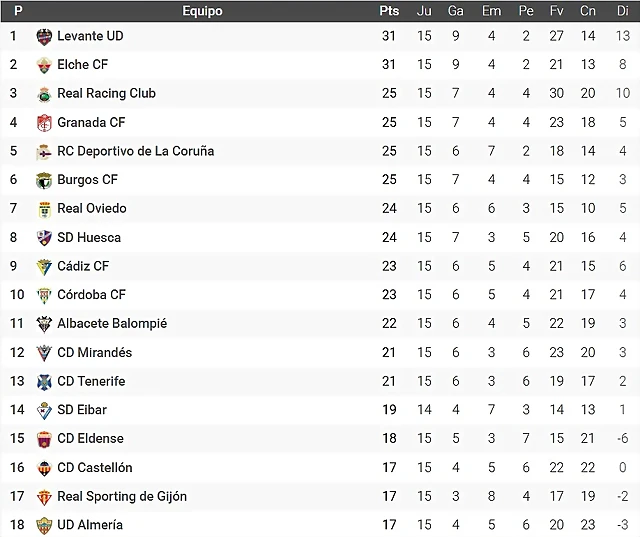Select the Cádiz CF yellow badge
This screenshot has height=537, width=640.
44,267
